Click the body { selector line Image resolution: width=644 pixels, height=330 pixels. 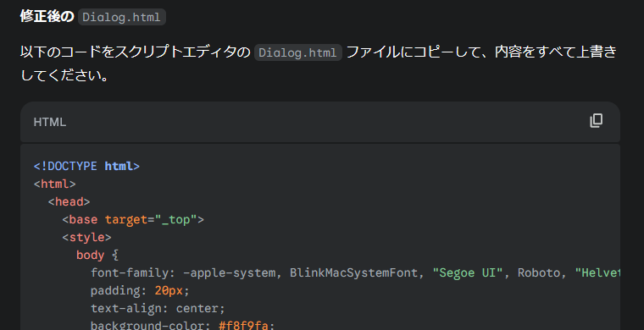[x=97, y=255]
